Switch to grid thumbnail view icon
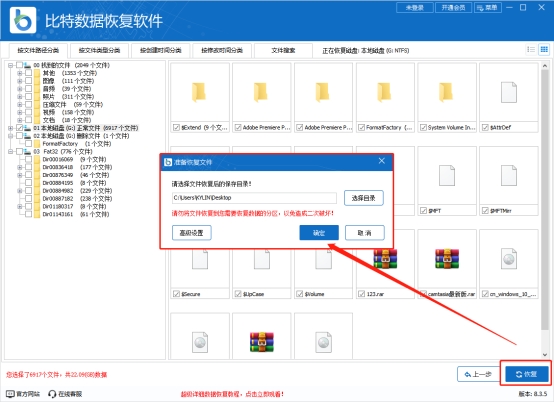 point(544,50)
